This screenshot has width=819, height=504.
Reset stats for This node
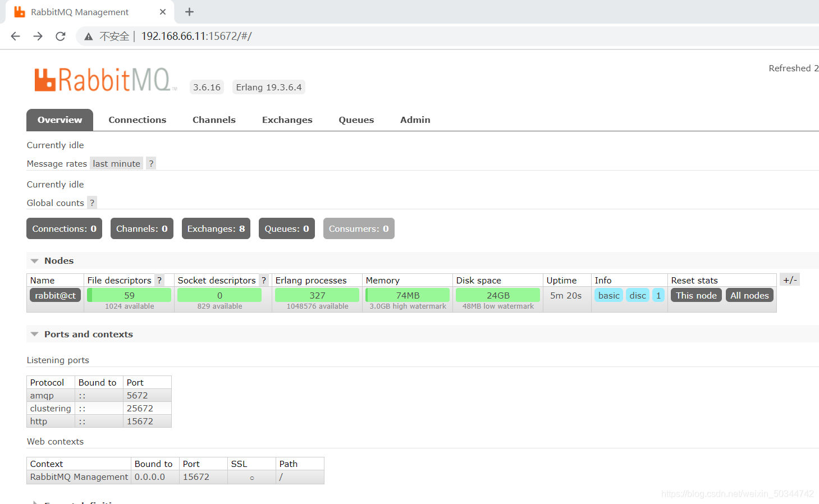pyautogui.click(x=696, y=295)
